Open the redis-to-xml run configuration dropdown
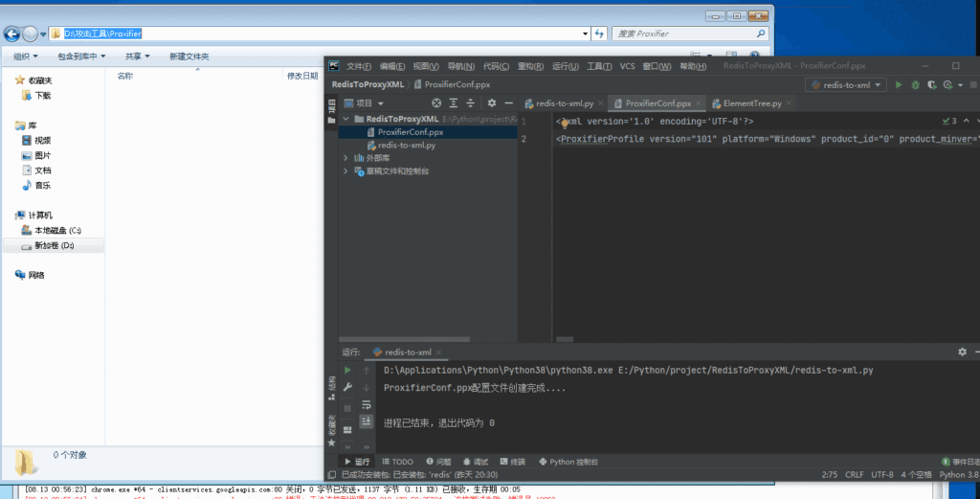This screenshot has width=980, height=499. pyautogui.click(x=846, y=84)
